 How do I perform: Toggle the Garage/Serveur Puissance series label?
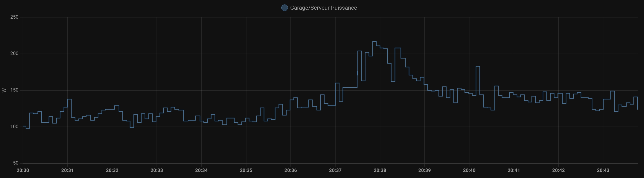coord(323,8)
